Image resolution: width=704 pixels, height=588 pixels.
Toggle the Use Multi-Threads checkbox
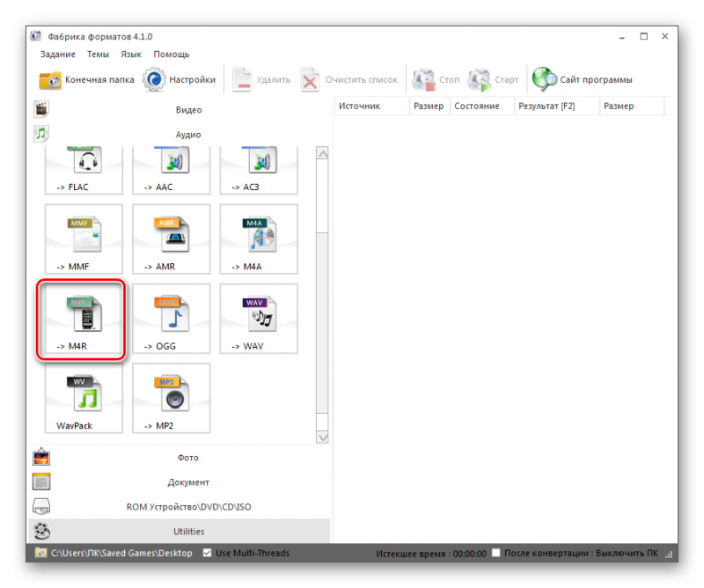click(x=208, y=554)
